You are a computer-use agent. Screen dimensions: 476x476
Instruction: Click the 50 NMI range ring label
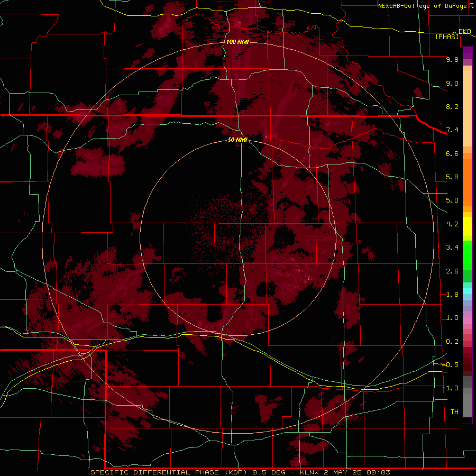(237, 140)
